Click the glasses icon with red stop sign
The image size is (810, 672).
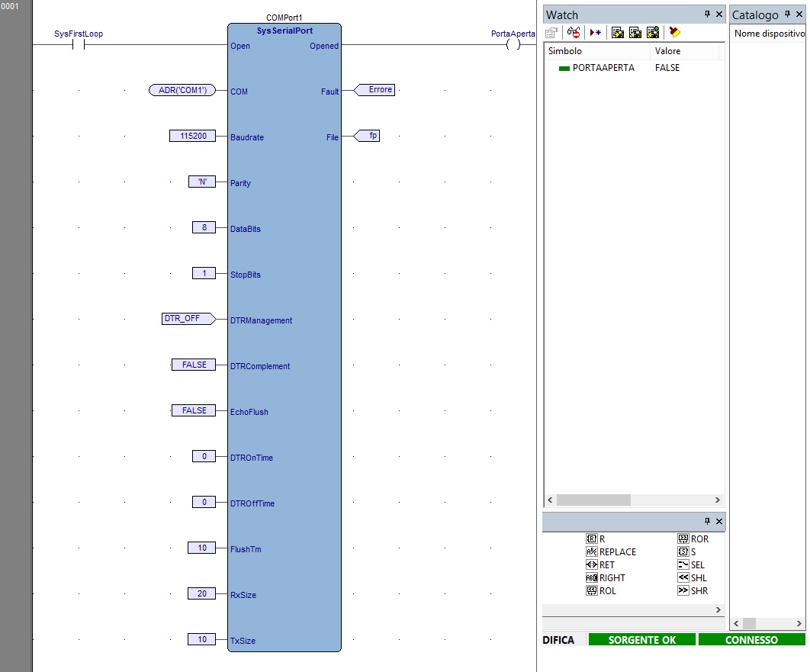click(x=574, y=33)
